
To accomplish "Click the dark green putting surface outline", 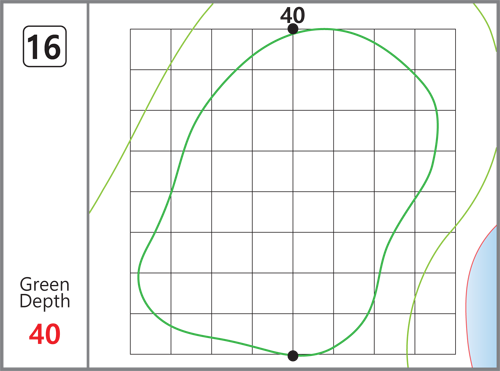I will click(438, 127).
